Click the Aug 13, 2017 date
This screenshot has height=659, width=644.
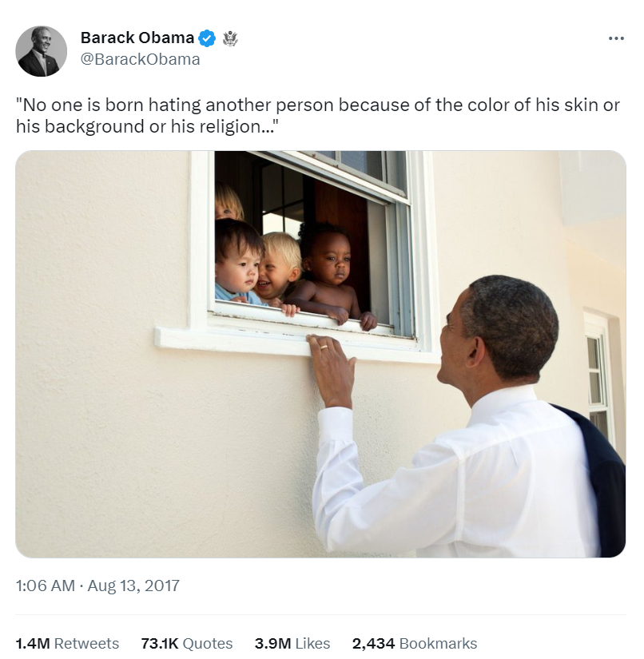coord(133,586)
